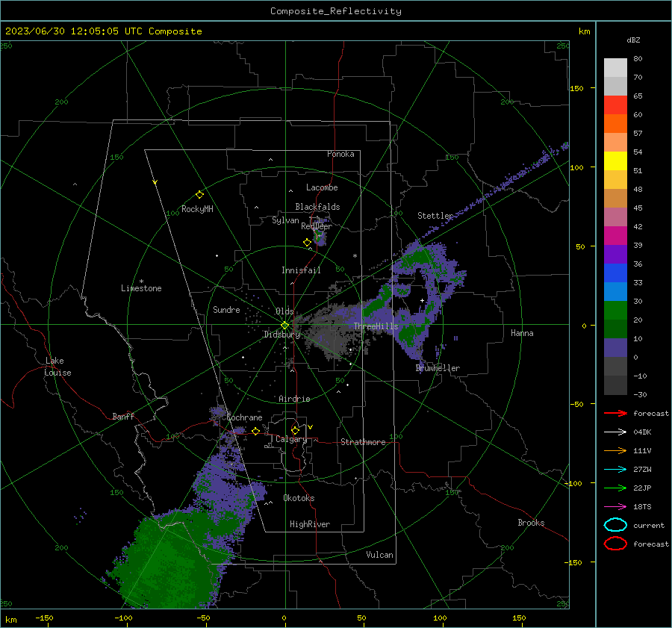Click the red forecast ellipse legend icon
672x628 pixels.
click(x=615, y=544)
